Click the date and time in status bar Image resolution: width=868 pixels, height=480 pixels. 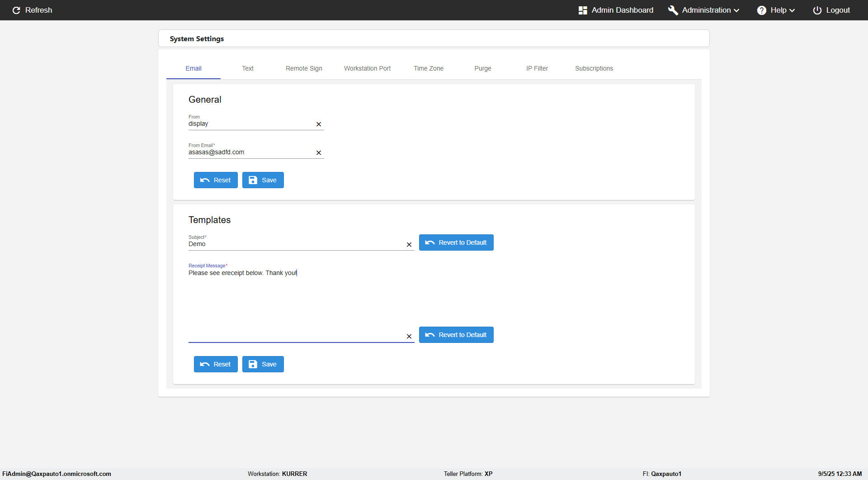(840, 474)
